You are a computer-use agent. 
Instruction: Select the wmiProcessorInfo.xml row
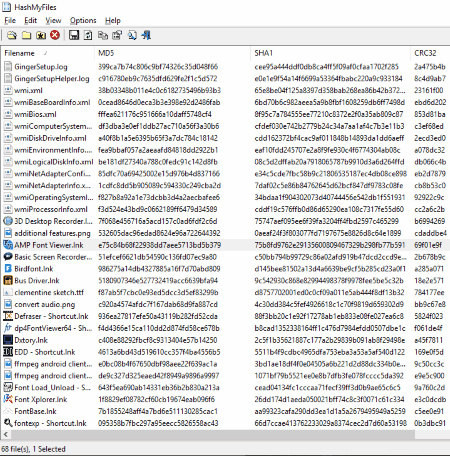coord(225,209)
